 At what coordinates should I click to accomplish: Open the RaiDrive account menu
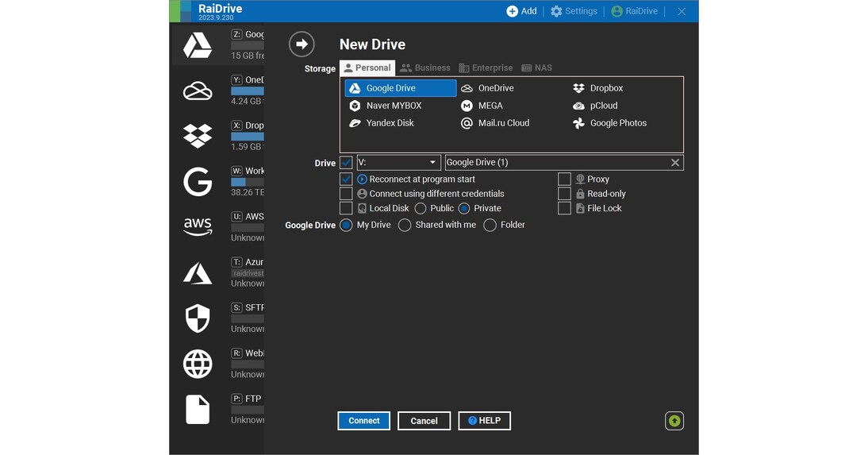tap(634, 11)
